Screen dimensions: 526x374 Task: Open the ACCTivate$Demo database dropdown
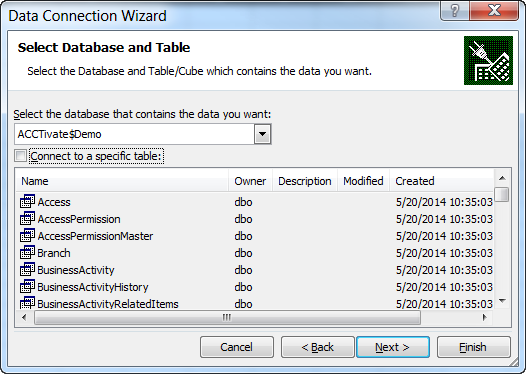click(x=262, y=134)
